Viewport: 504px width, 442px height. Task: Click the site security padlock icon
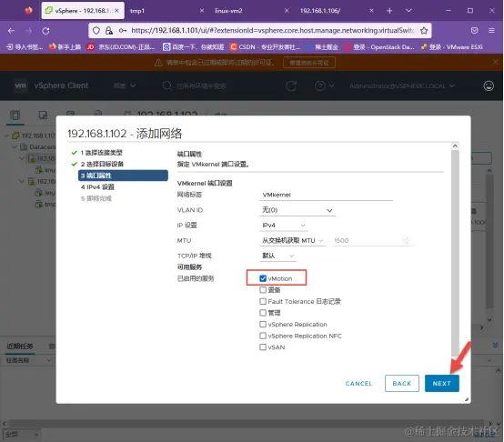tap(109, 31)
